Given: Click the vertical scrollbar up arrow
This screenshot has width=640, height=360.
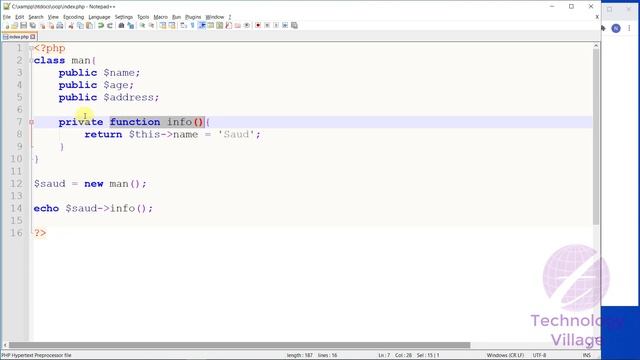Looking at the screenshot, I should pos(596,46).
